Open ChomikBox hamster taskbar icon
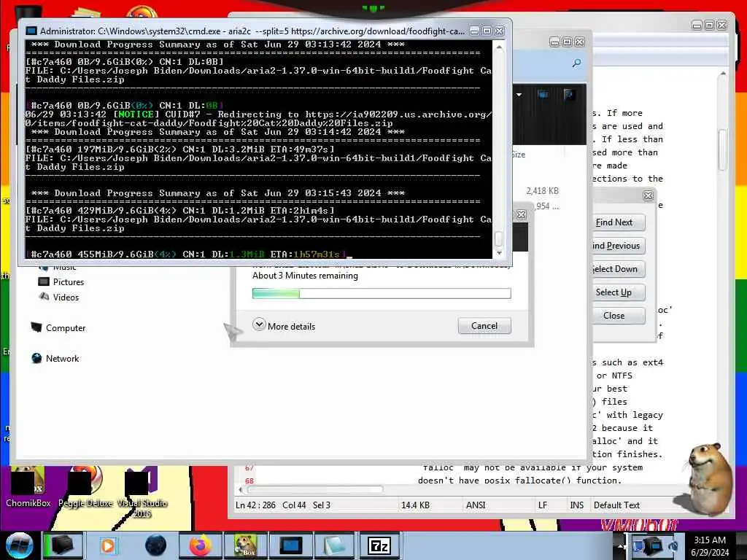This screenshot has width=747, height=560. [x=245, y=545]
